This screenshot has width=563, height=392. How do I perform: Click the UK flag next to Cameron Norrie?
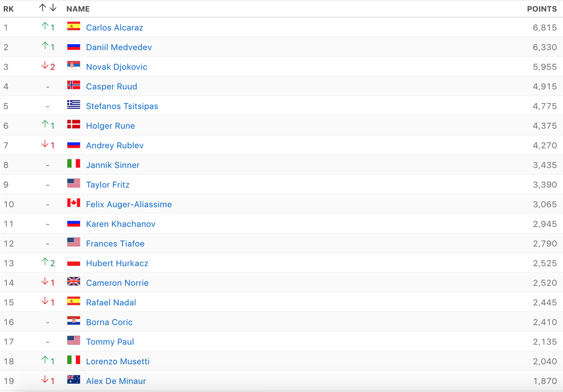click(73, 282)
